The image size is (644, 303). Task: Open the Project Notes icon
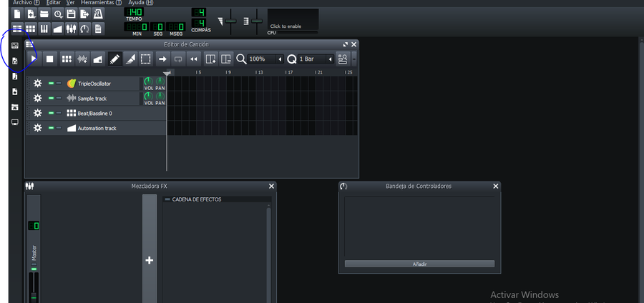coord(98,29)
